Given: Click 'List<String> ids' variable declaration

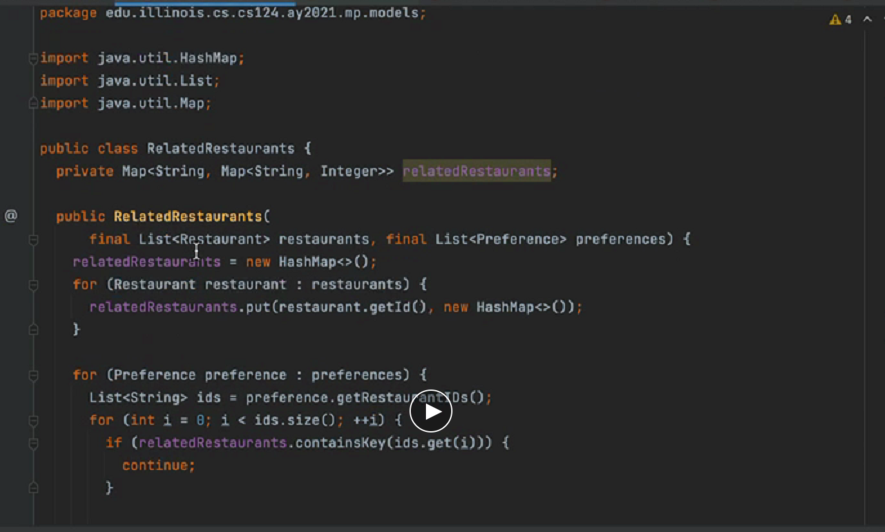Looking at the screenshot, I should pos(155,398).
